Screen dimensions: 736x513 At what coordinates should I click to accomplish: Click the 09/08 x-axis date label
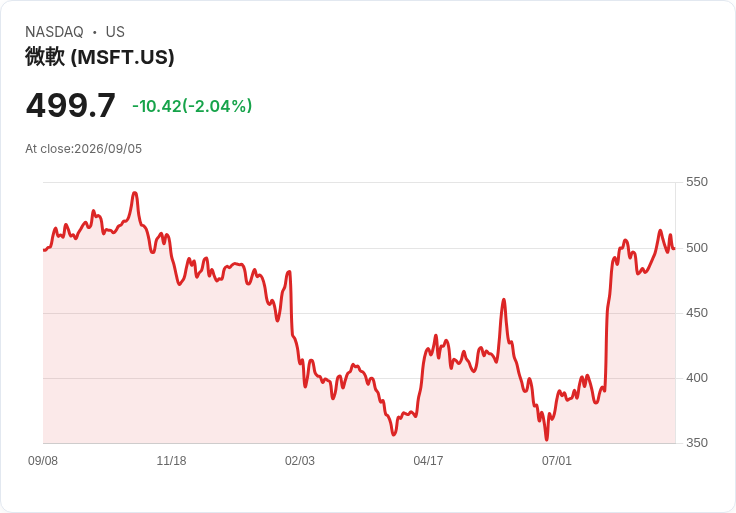click(x=43, y=461)
